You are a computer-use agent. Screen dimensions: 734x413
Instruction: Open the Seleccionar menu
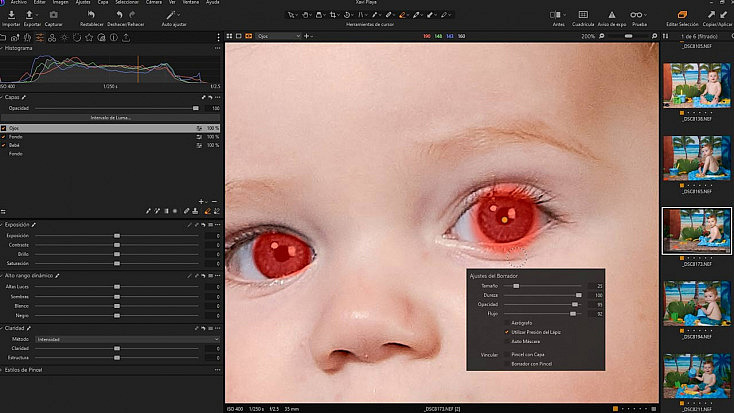click(127, 2)
